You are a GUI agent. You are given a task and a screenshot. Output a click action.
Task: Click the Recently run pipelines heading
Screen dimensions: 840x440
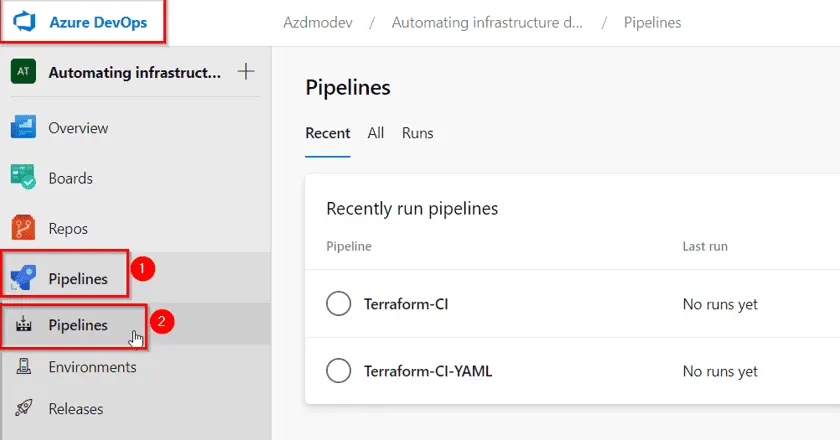point(412,208)
